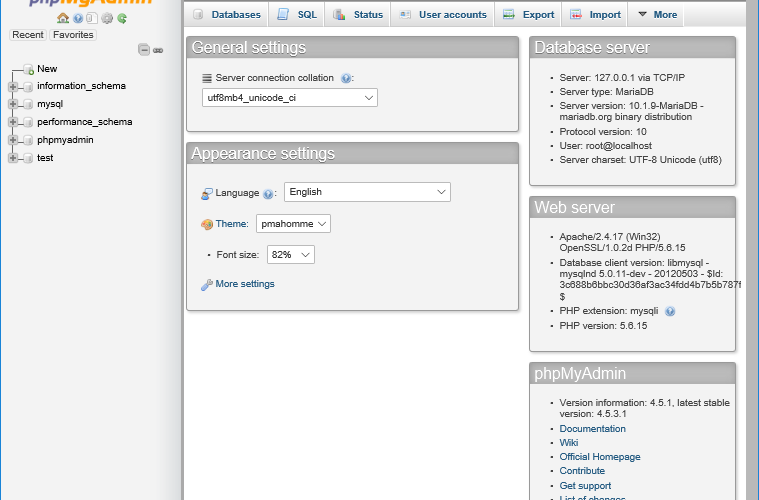The width and height of the screenshot is (759, 500).
Task: Click the Documentation page icon beside gear
Action: (92, 18)
